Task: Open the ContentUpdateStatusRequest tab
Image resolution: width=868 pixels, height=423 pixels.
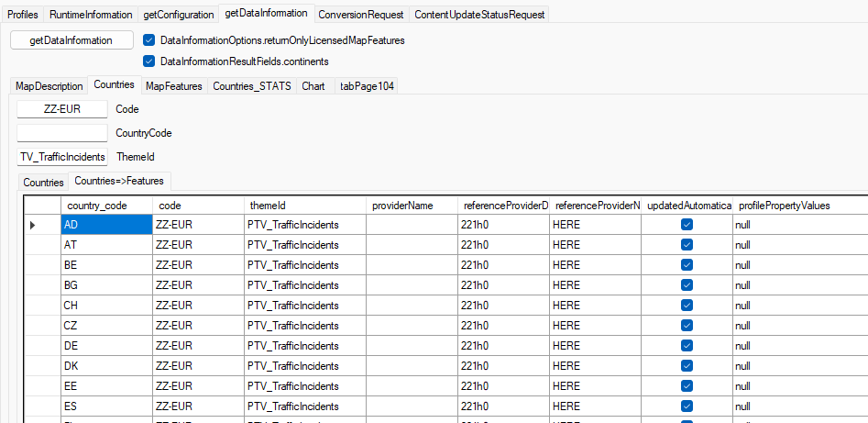Action: tap(479, 15)
